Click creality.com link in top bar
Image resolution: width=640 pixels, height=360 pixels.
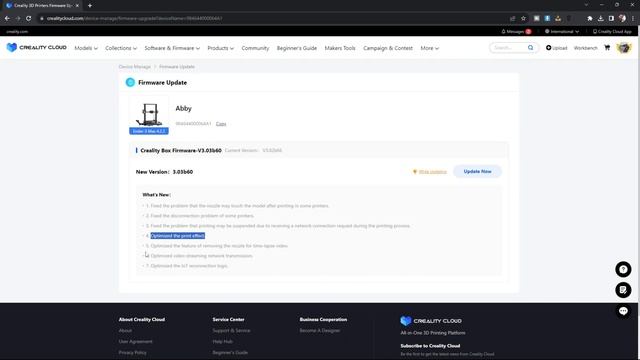coord(17,31)
